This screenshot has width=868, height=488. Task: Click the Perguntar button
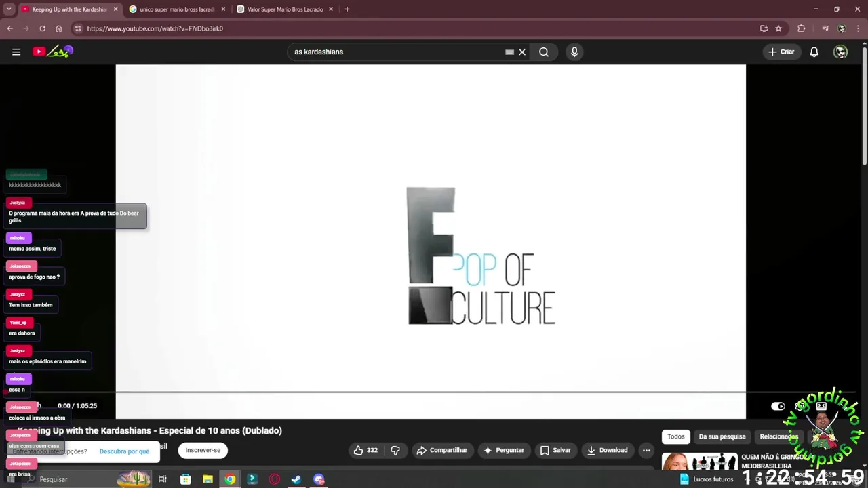pos(503,450)
